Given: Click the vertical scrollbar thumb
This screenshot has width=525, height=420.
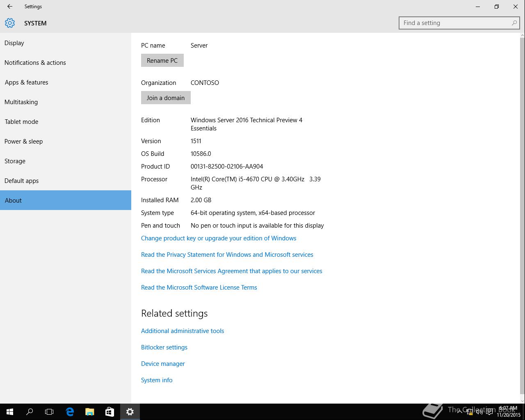Looking at the screenshot, I should (522, 216).
